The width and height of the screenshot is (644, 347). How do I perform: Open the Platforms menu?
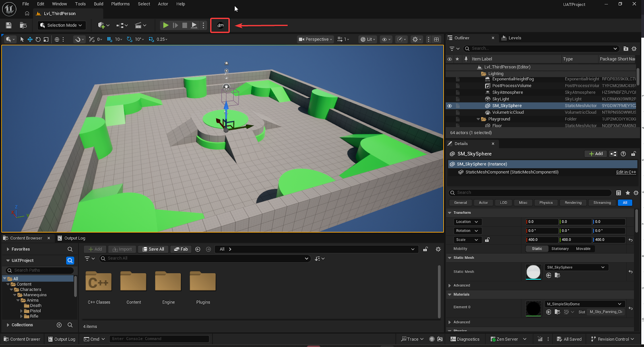(x=120, y=4)
